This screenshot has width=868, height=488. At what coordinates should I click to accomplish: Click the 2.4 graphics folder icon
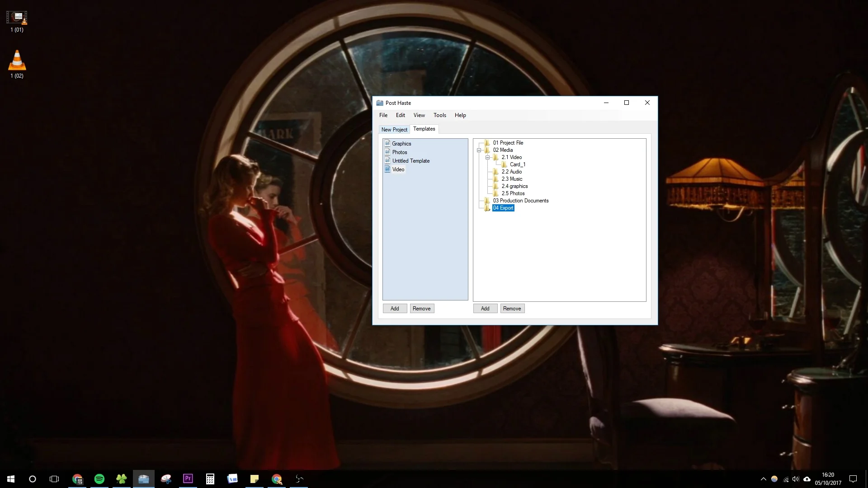click(x=496, y=186)
